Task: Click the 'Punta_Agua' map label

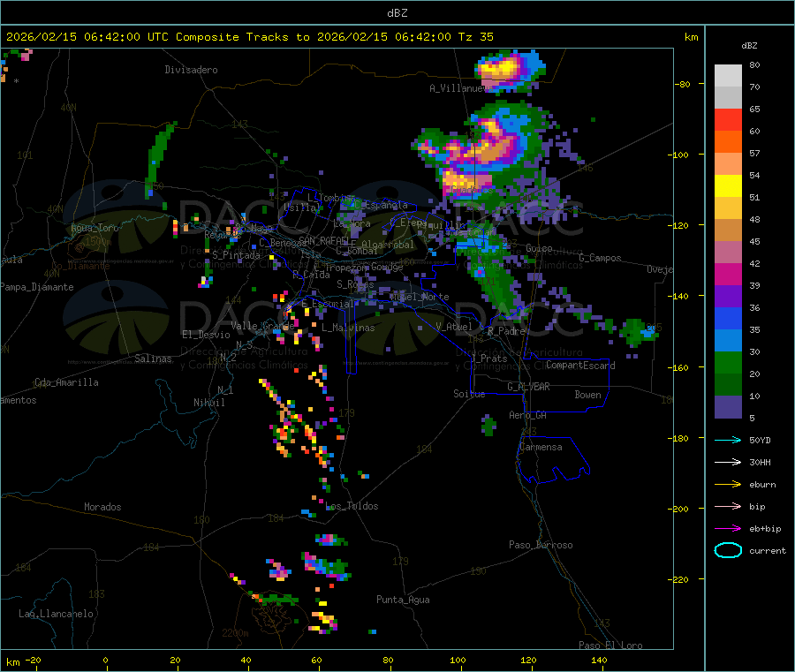Action: coord(403,600)
